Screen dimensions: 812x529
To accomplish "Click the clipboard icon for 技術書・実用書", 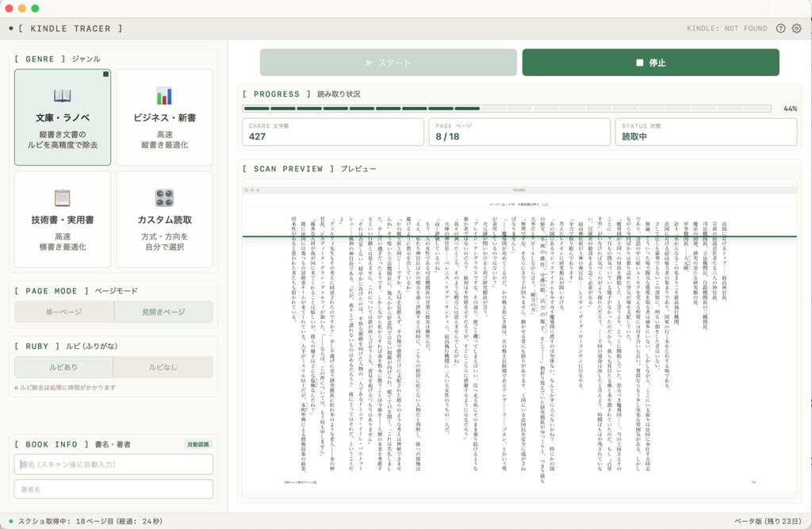I will [62, 197].
